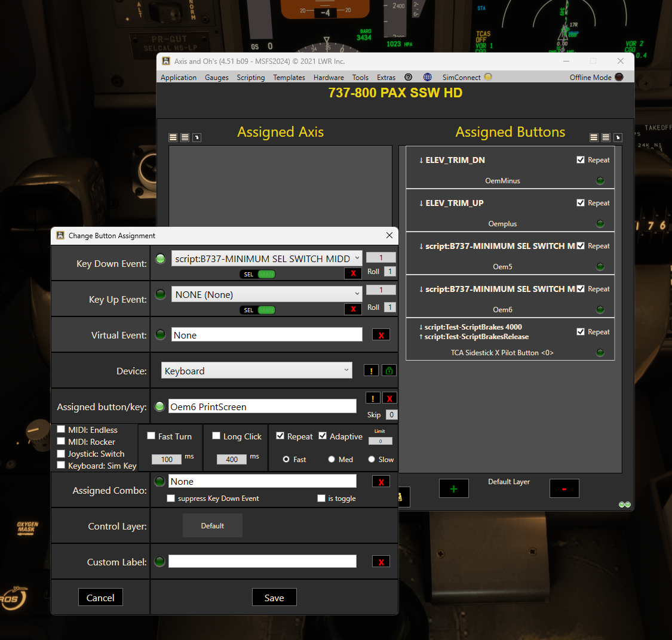The image size is (672, 640).
Task: Click the help question mark icon in menu bar
Action: point(408,77)
